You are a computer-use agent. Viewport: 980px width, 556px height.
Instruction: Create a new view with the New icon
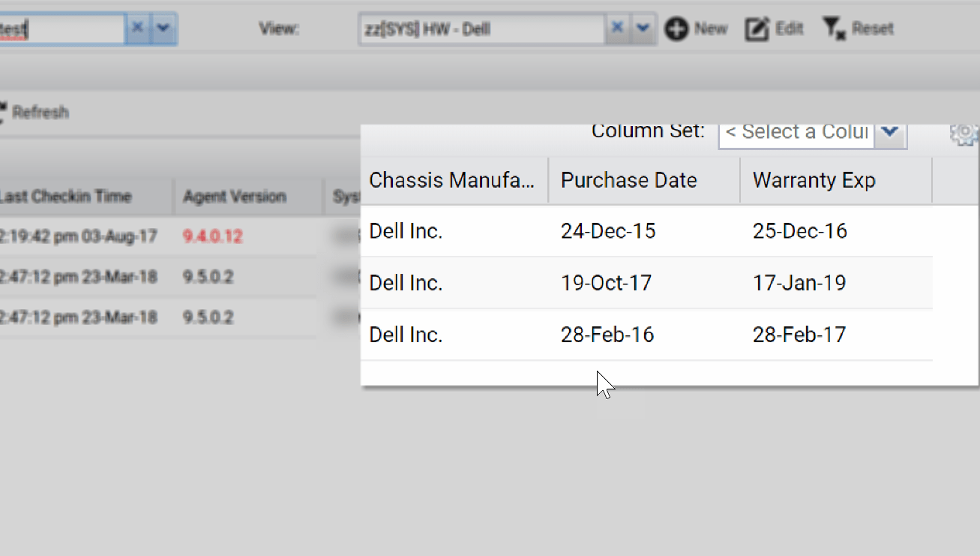click(677, 28)
